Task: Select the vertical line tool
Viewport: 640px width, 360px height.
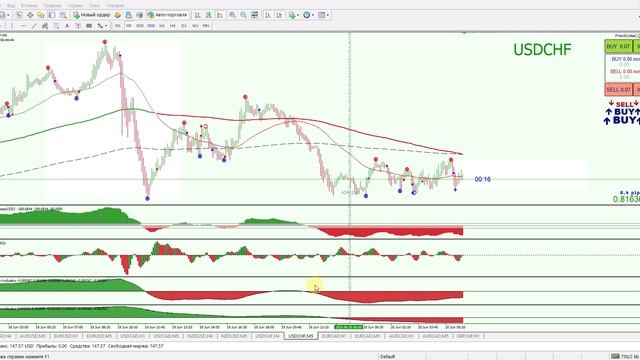Action: 12,26
